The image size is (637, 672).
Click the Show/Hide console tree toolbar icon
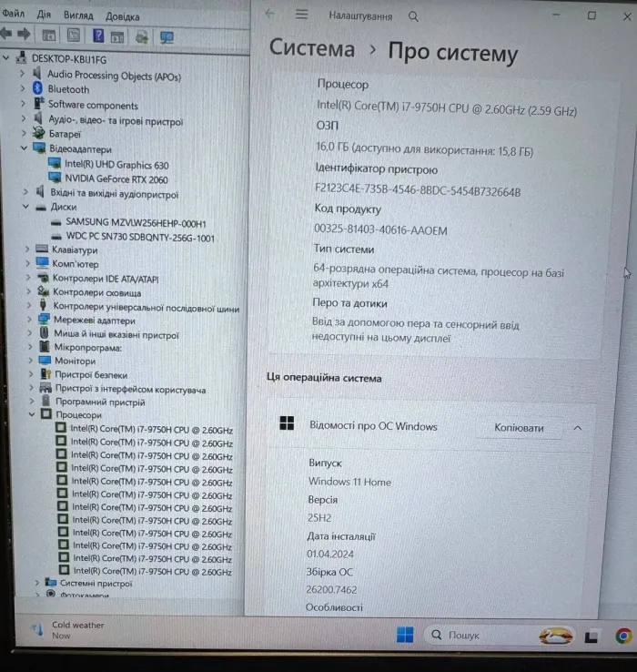[x=48, y=36]
